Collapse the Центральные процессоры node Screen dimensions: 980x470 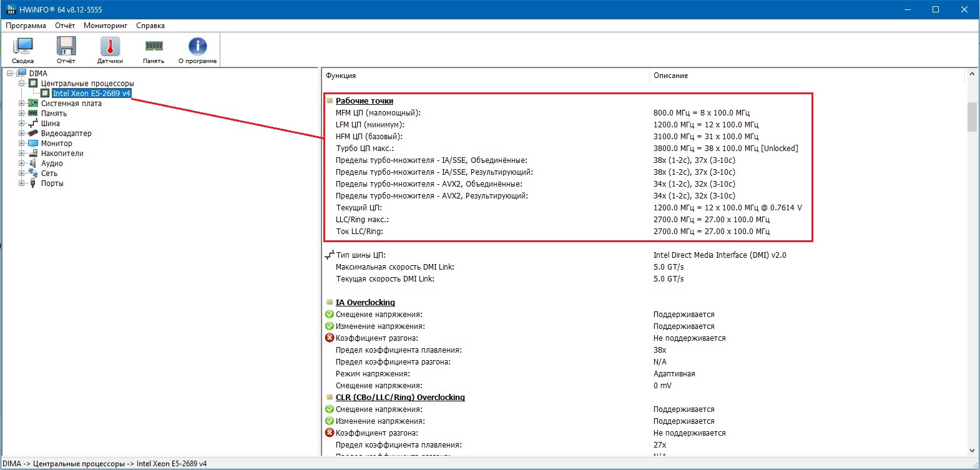pos(21,83)
